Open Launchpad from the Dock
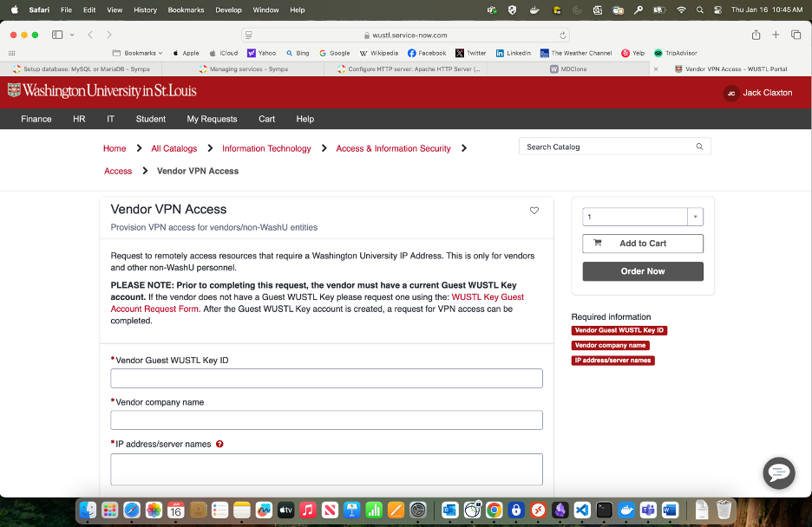Image resolution: width=812 pixels, height=527 pixels. tap(110, 511)
